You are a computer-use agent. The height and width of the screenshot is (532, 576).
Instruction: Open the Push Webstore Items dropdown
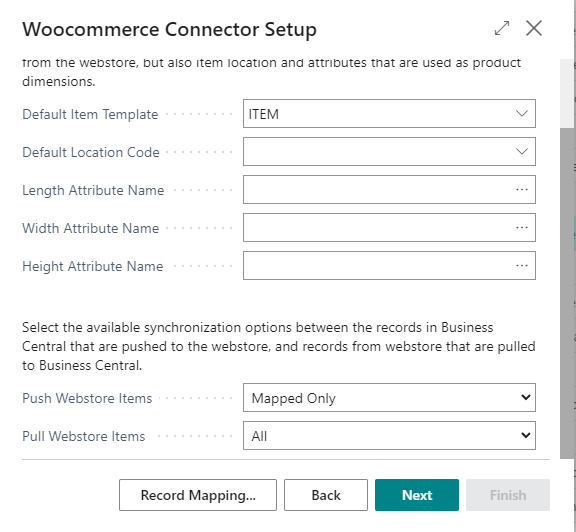[389, 398]
